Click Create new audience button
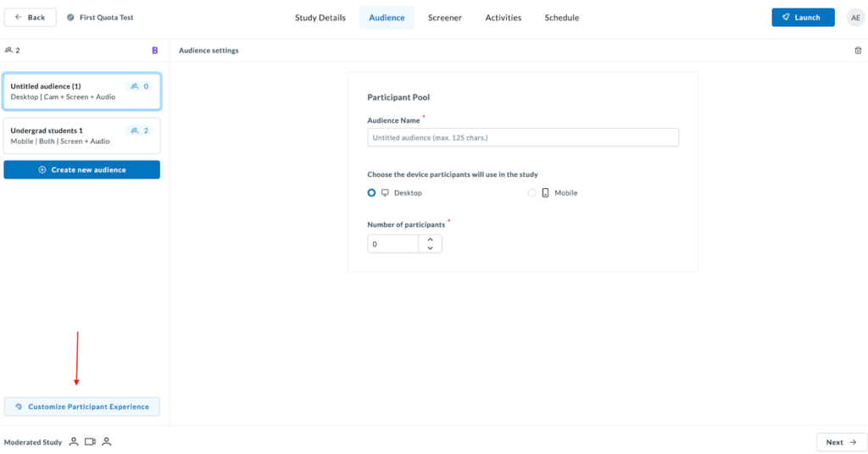The image size is (868, 454). (x=81, y=169)
